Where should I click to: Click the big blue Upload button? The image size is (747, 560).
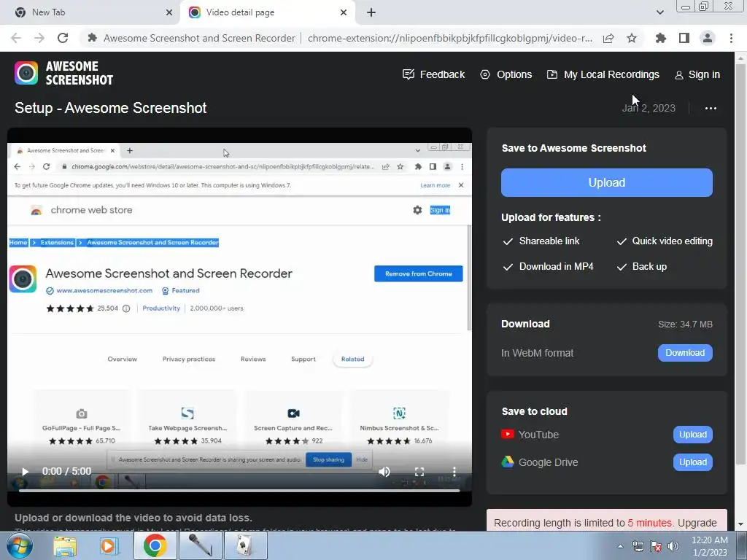click(x=606, y=182)
